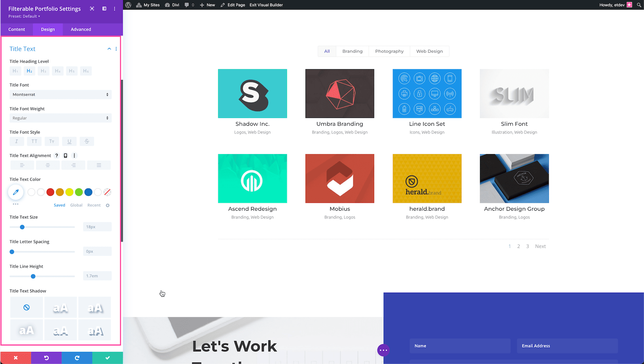This screenshot has height=364, width=644.
Task: Apply strikethrough to title text
Action: 87,141
